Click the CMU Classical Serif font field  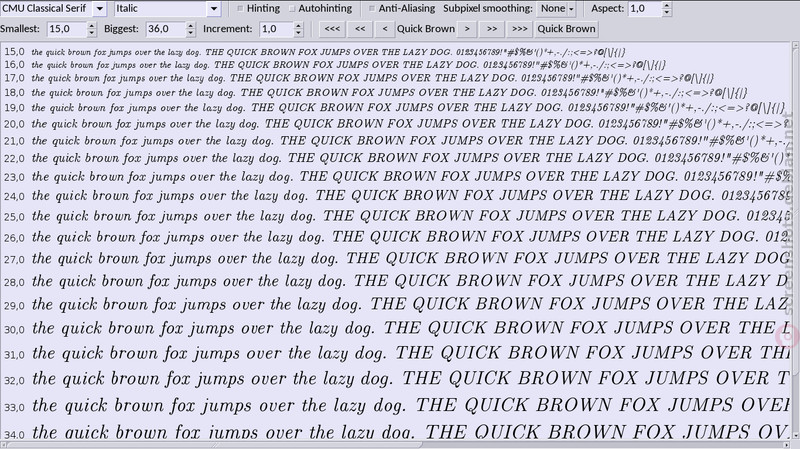(46, 9)
